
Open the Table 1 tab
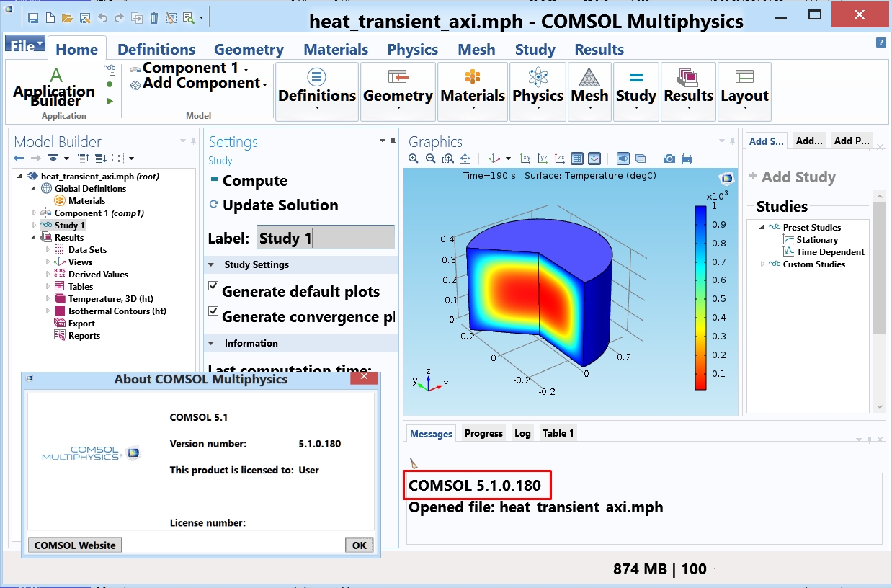coord(558,433)
